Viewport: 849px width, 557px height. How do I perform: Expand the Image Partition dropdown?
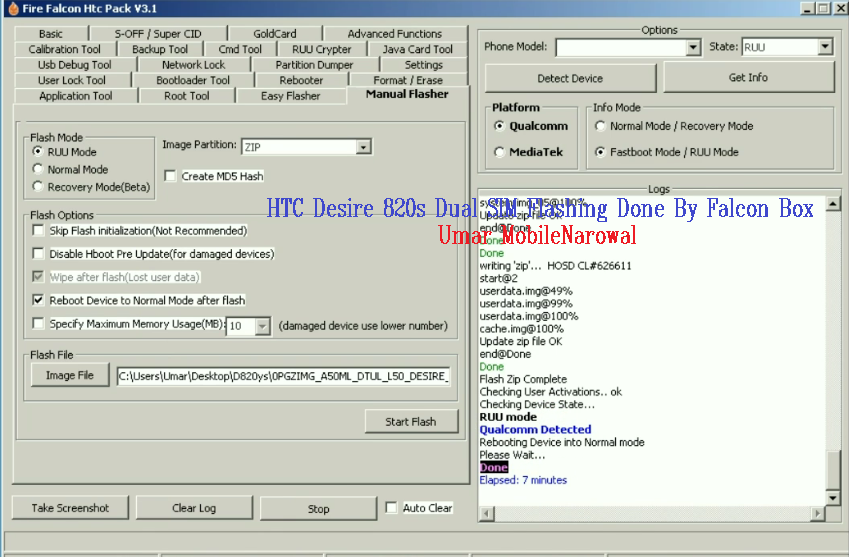coord(364,147)
